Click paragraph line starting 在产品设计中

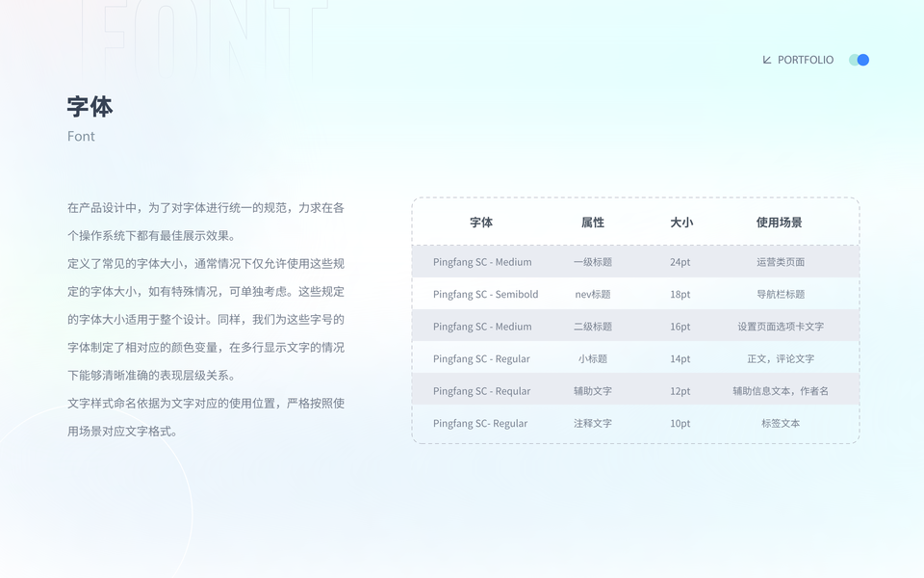click(x=206, y=208)
